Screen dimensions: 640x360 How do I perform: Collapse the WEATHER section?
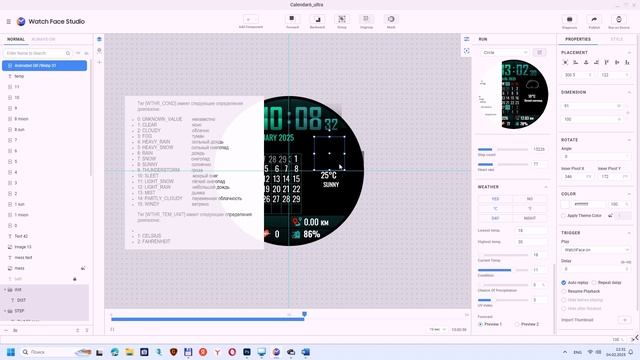point(546,187)
